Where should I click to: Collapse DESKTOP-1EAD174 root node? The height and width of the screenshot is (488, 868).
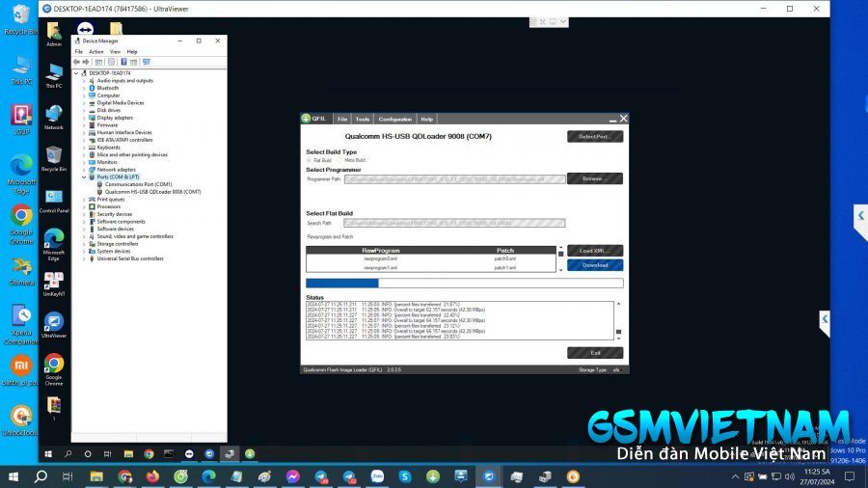pos(76,73)
